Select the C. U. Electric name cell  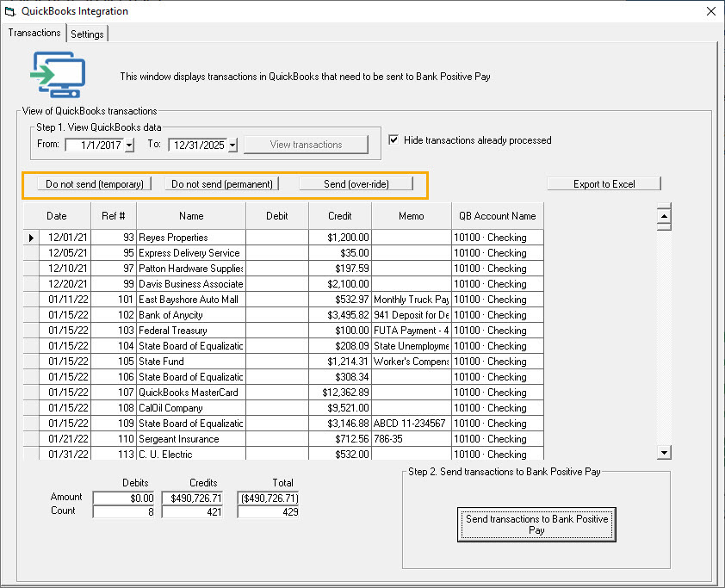pyautogui.click(x=191, y=454)
